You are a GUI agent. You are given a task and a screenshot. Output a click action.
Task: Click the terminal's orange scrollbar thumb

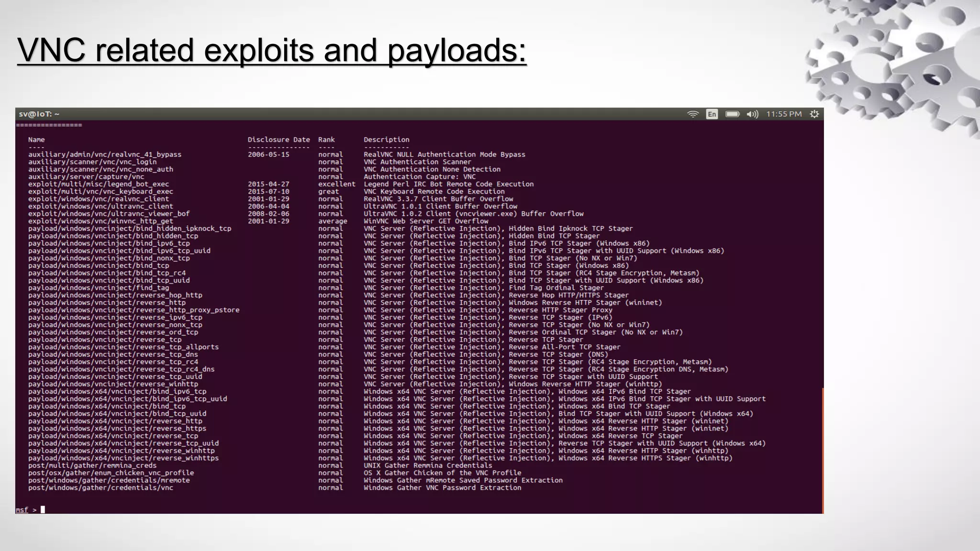[823, 451]
